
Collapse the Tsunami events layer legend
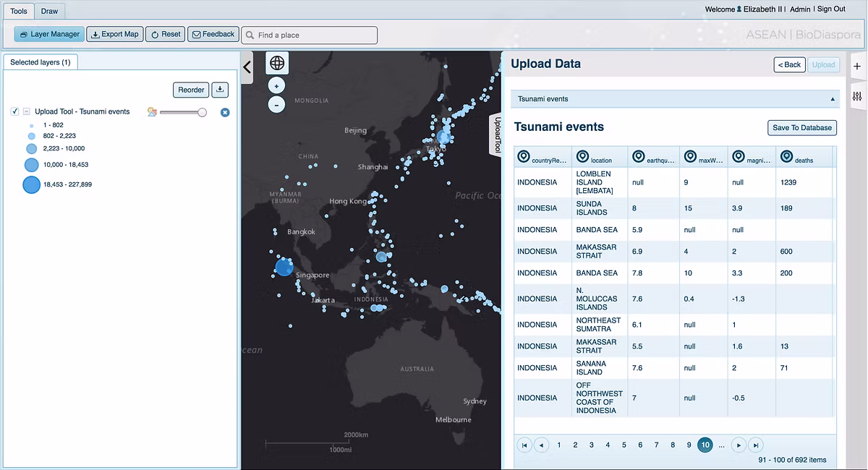pyautogui.click(x=27, y=111)
